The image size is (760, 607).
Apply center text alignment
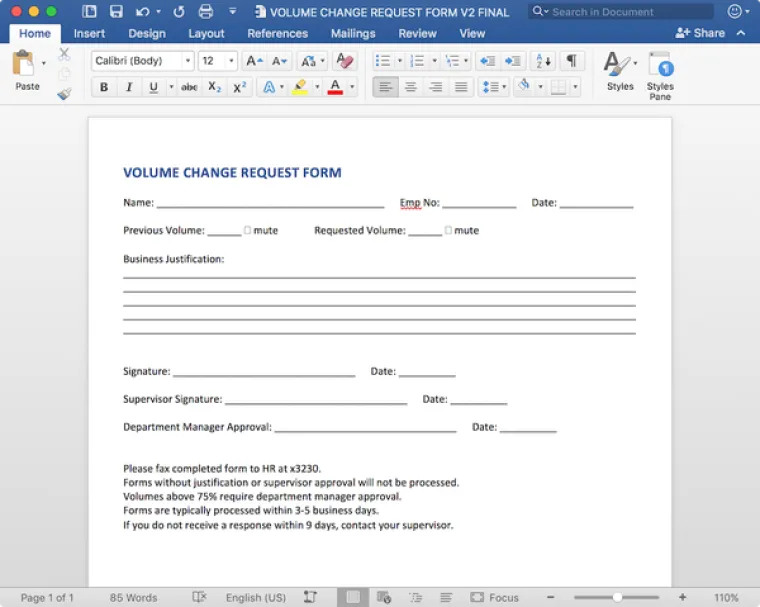(x=410, y=87)
